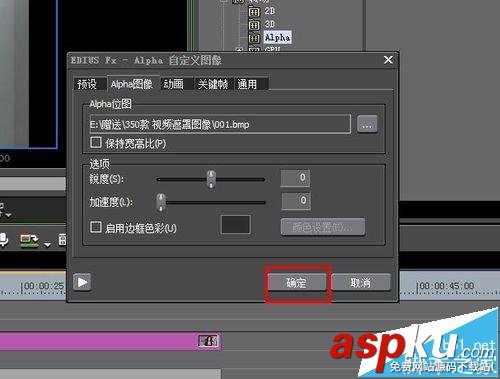Screen dimensions: 500x379
Task: Select the Alpha folder in effects tree
Action: point(277,37)
